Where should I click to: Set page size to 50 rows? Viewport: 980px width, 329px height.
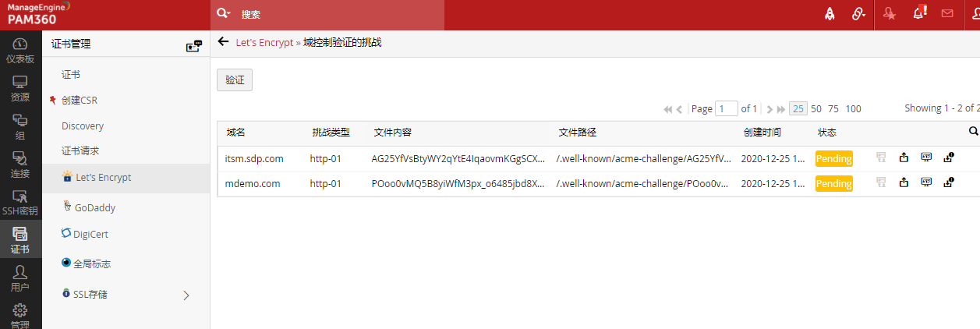816,109
